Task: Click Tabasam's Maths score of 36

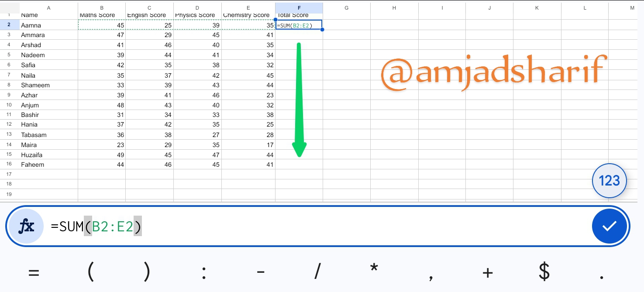Action: pos(102,135)
